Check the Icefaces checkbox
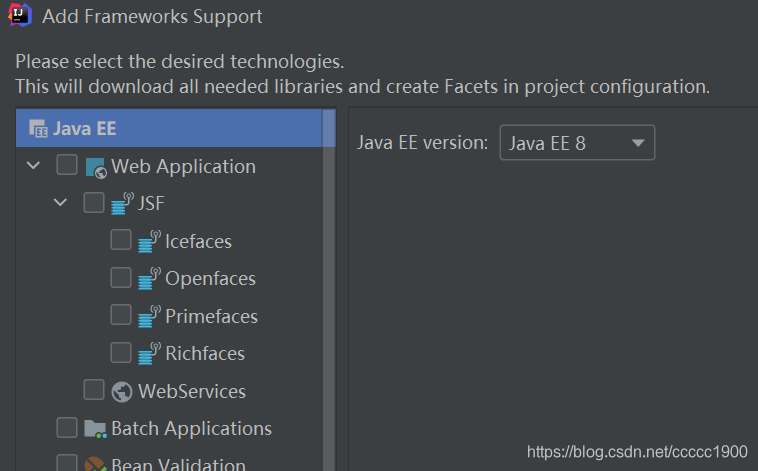The width and height of the screenshot is (758, 471). 121,239
